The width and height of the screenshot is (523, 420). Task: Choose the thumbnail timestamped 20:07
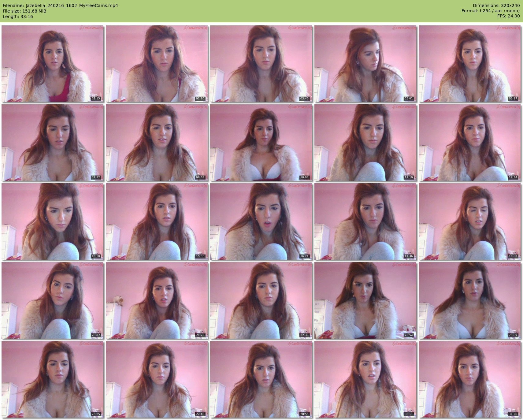point(53,300)
